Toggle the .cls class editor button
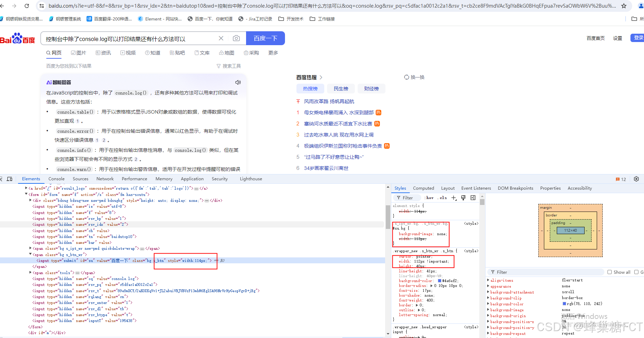644x338 pixels. click(x=443, y=198)
